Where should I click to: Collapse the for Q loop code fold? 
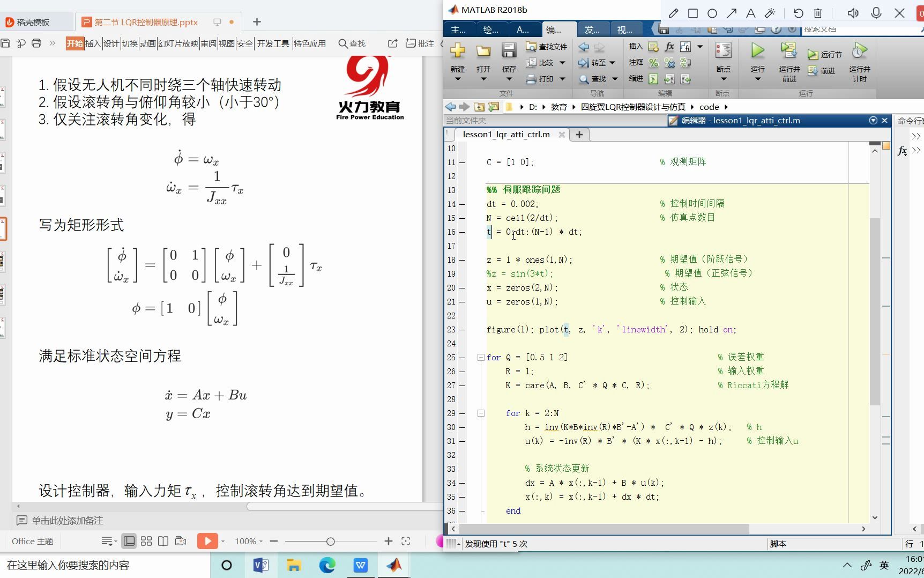click(x=481, y=358)
